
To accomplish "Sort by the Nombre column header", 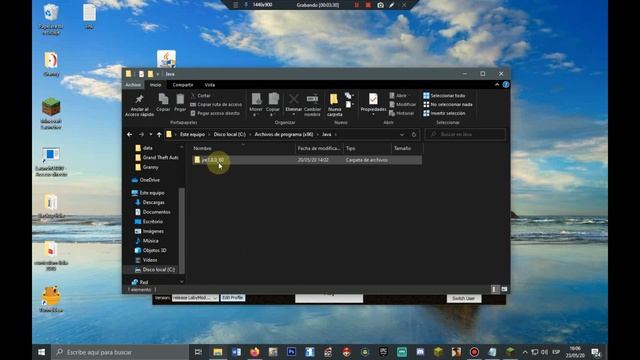I will coord(243,148).
